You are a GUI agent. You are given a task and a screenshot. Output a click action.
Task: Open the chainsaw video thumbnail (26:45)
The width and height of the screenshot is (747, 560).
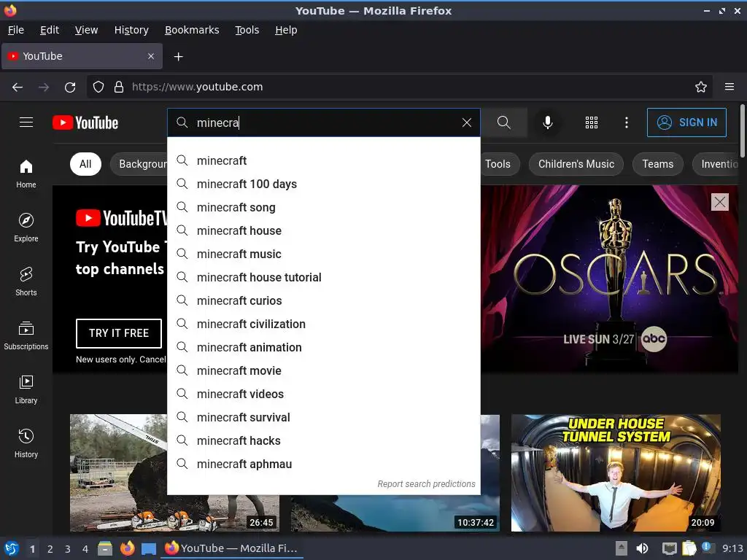tap(119, 472)
